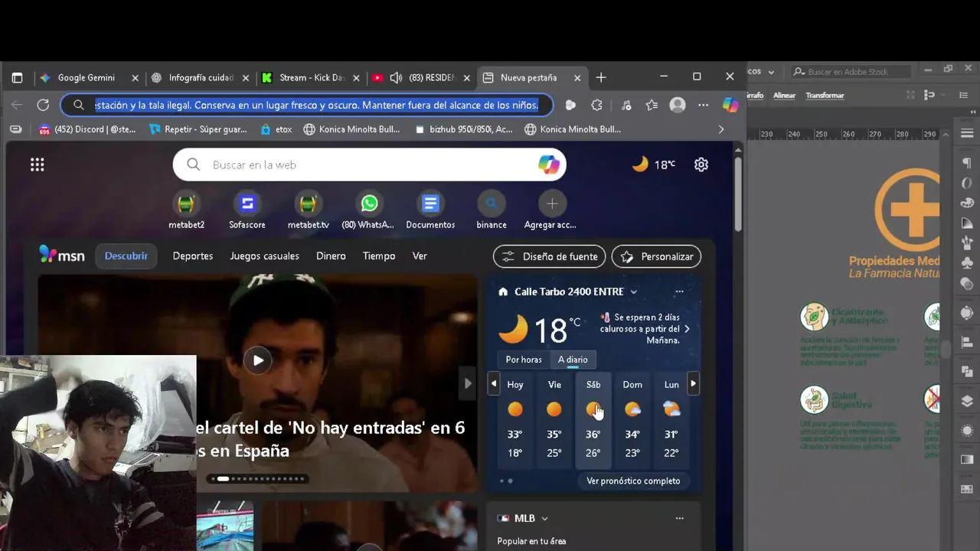Mute the YouTube tab speaker icon
The width and height of the screenshot is (980, 551).
(396, 77)
